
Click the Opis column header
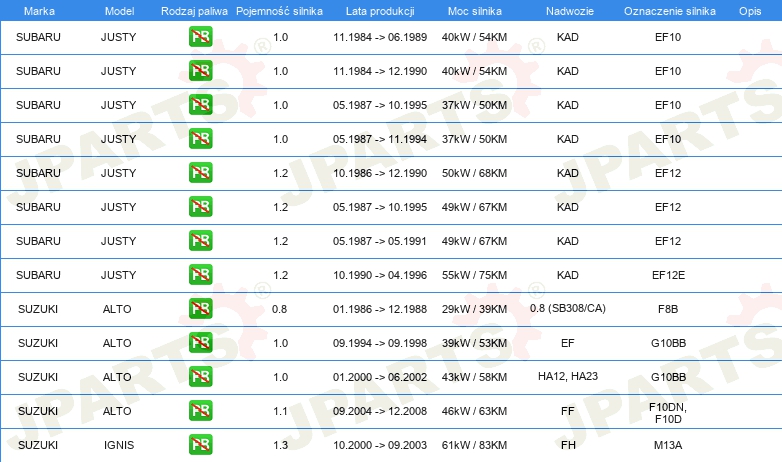[750, 11]
